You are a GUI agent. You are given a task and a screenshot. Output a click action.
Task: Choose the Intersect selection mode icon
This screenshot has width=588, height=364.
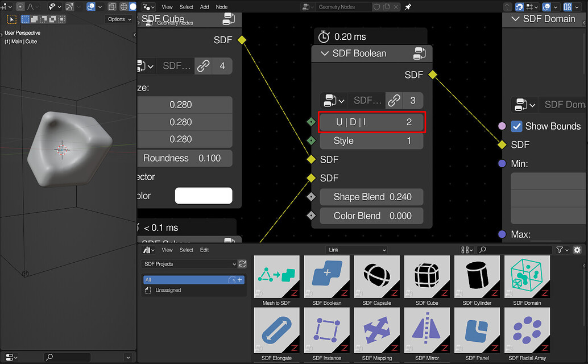(x=61, y=19)
